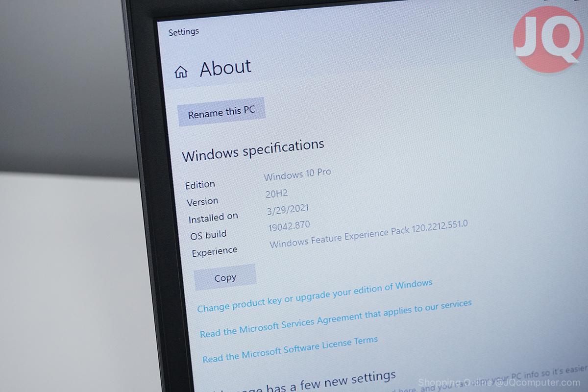
Task: Select the 20H2 version value
Action: click(x=277, y=194)
